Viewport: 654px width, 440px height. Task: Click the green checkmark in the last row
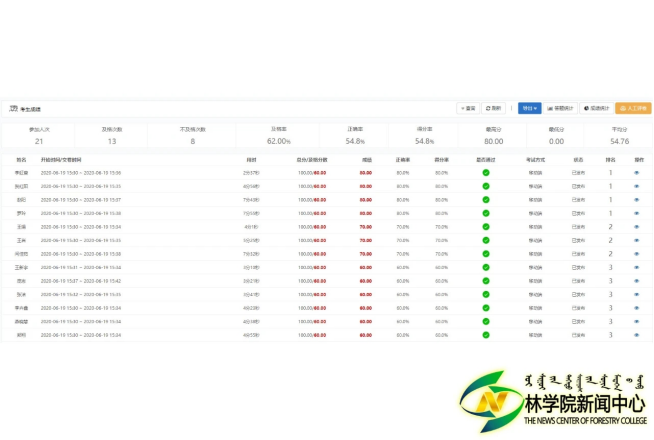coord(486,335)
